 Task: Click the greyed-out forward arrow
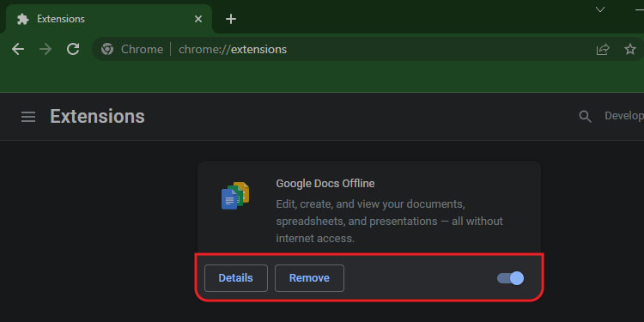coord(46,50)
